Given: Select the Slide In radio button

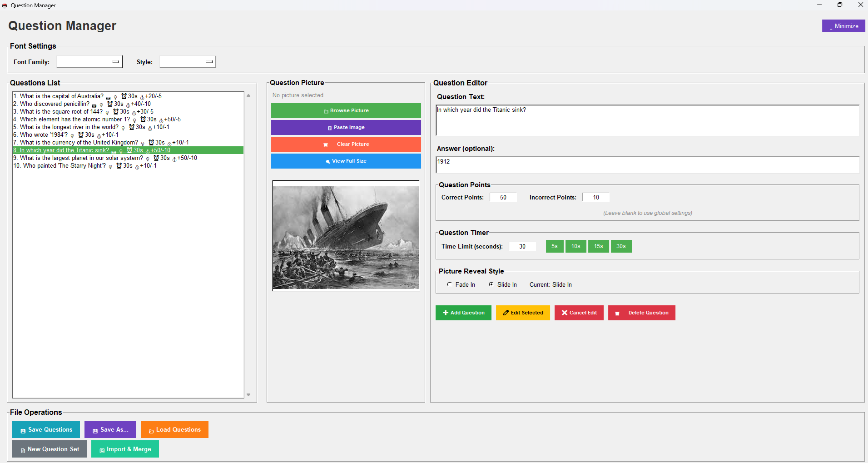Looking at the screenshot, I should point(491,284).
